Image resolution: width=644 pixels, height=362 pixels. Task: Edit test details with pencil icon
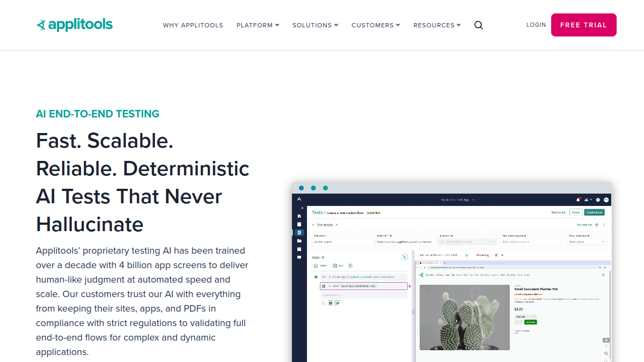tap(336, 225)
